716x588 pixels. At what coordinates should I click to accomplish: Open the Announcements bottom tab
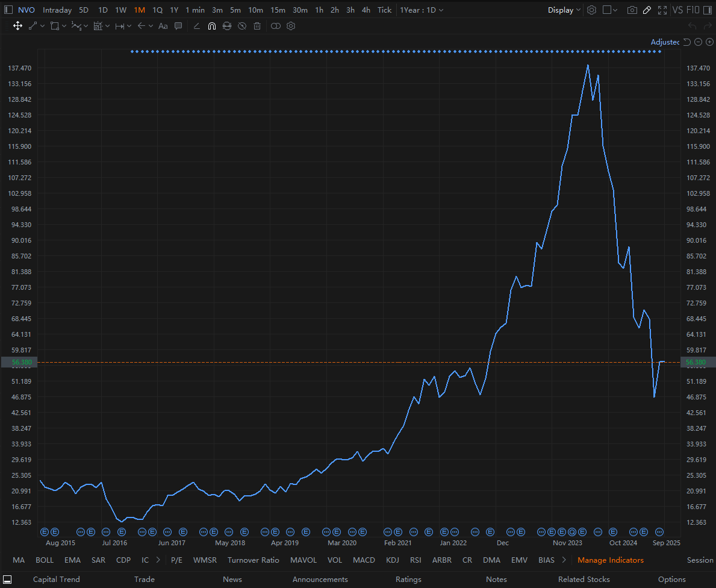tap(320, 579)
